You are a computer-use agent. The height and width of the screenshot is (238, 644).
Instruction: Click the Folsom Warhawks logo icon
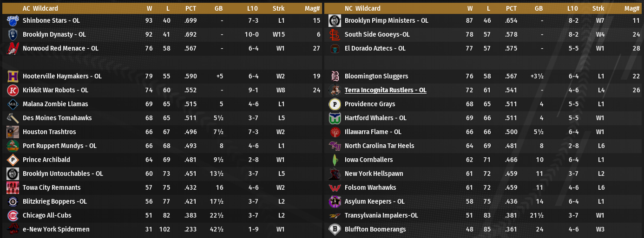(x=335, y=188)
